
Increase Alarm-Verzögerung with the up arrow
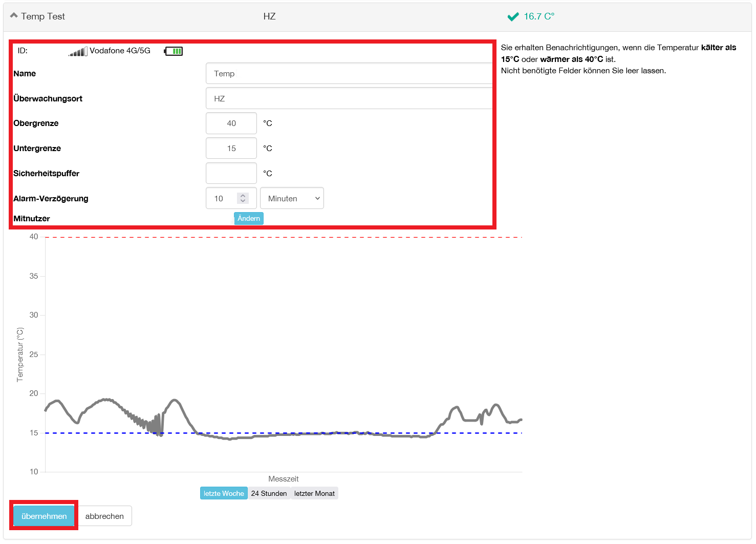[x=243, y=195]
